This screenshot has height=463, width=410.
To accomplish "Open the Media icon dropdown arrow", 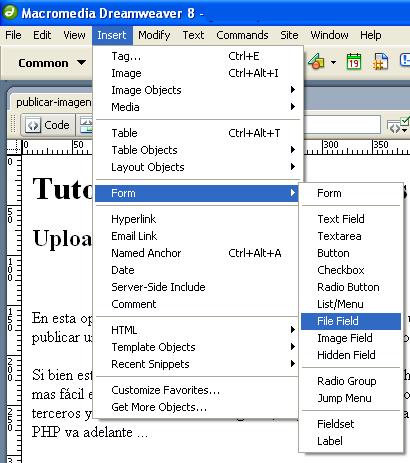I will (x=333, y=62).
